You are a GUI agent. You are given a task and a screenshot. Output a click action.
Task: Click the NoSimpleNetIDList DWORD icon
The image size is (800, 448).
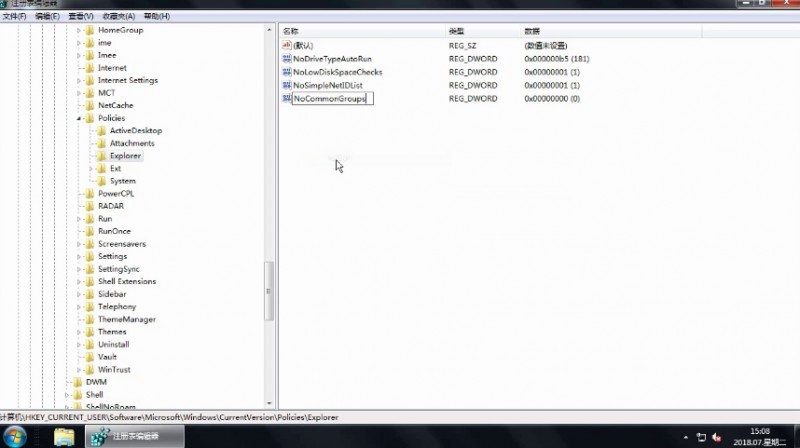click(286, 85)
